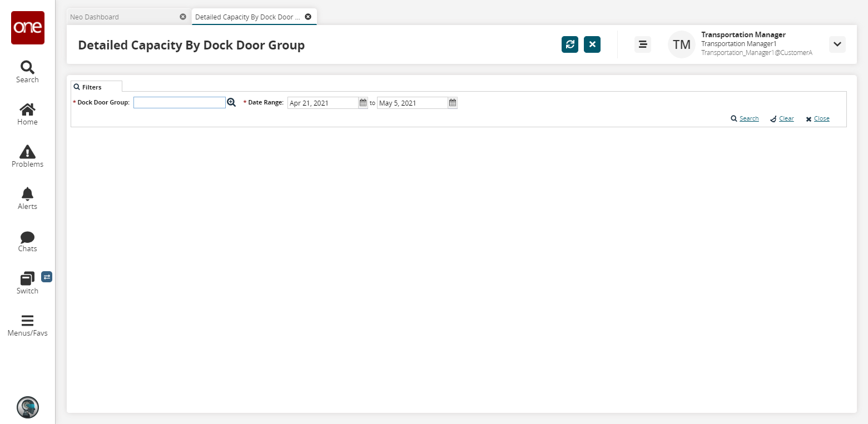Open Dock Door Group lookup magnifier icon
This screenshot has width=868, height=424.
coord(231,103)
